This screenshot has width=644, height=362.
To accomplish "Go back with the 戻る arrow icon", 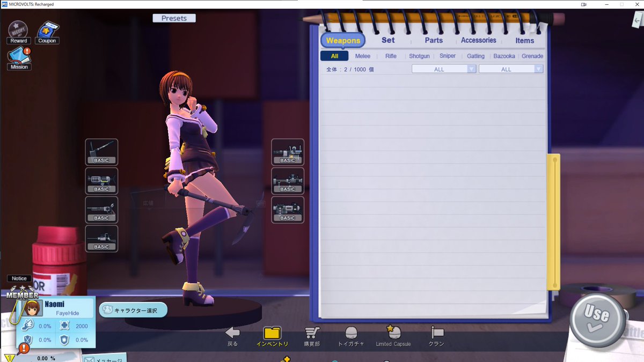I will coord(232,333).
